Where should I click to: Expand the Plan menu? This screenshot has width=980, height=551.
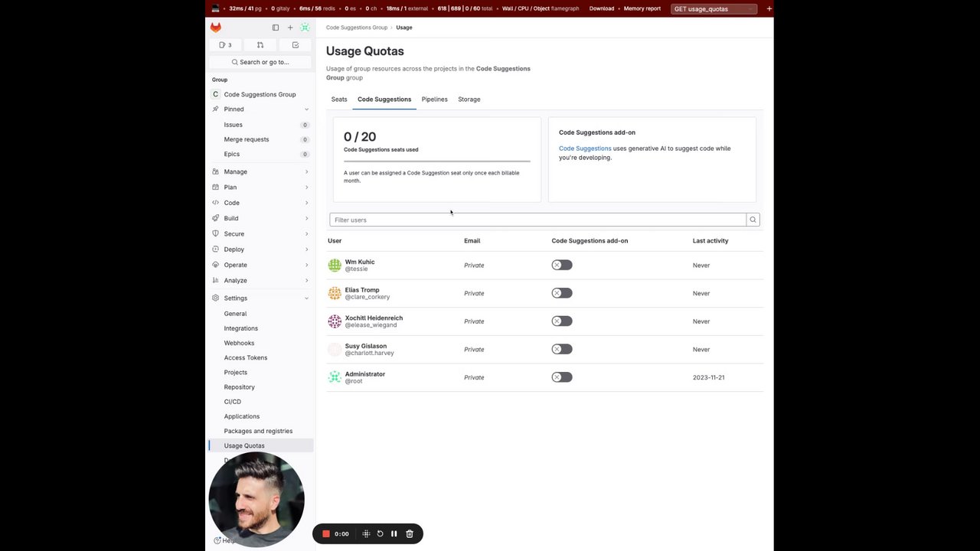coord(260,187)
